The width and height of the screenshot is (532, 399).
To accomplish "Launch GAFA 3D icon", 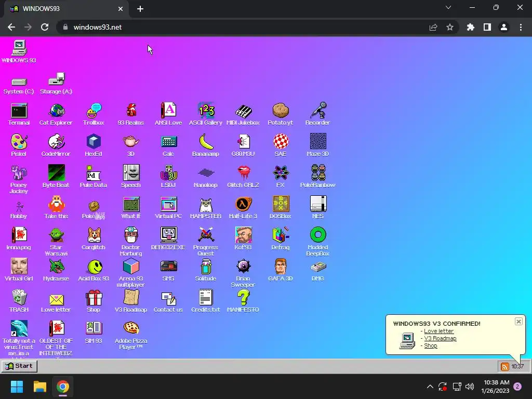I will [280, 270].
